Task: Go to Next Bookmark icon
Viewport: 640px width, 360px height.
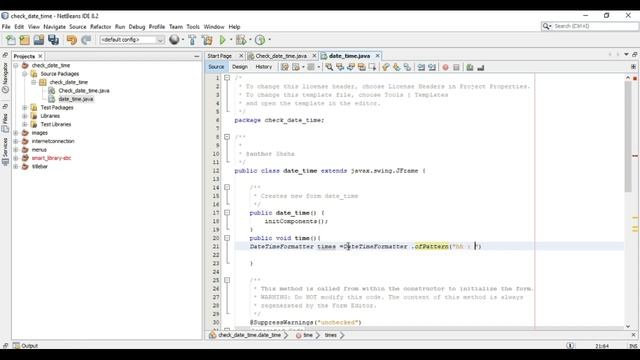Action: (396, 67)
